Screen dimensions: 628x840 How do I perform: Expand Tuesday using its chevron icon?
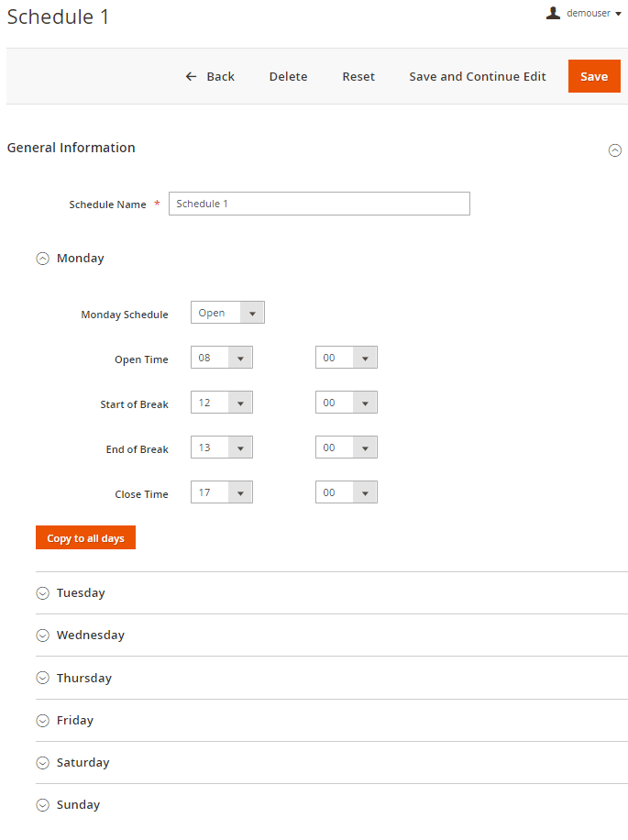click(42, 593)
